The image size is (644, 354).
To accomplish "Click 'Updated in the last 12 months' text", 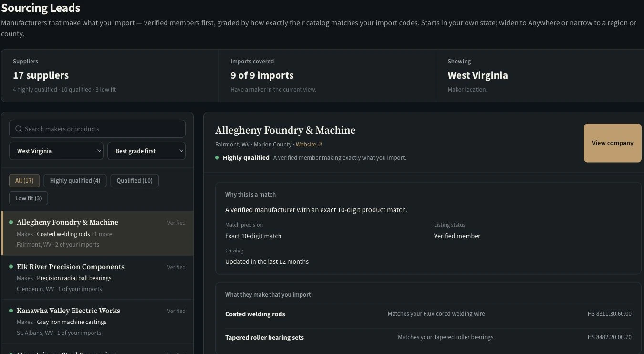I will tap(267, 261).
